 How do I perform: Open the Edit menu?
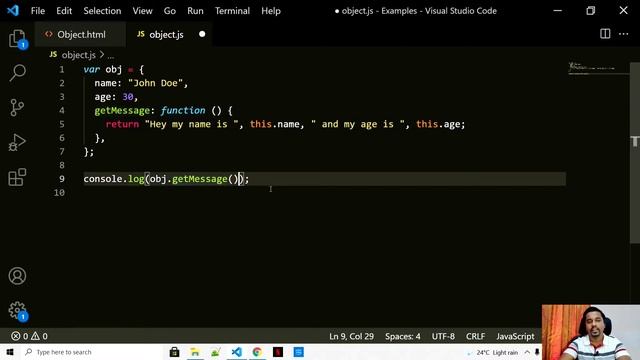(64, 11)
